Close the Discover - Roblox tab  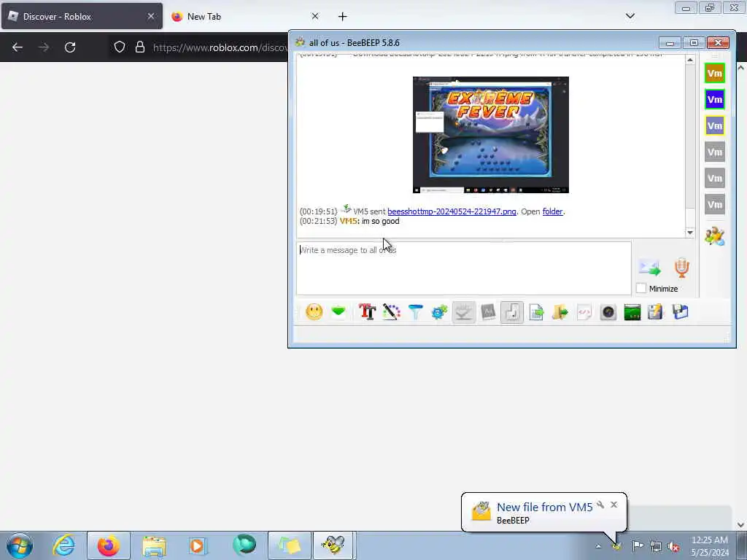(150, 16)
